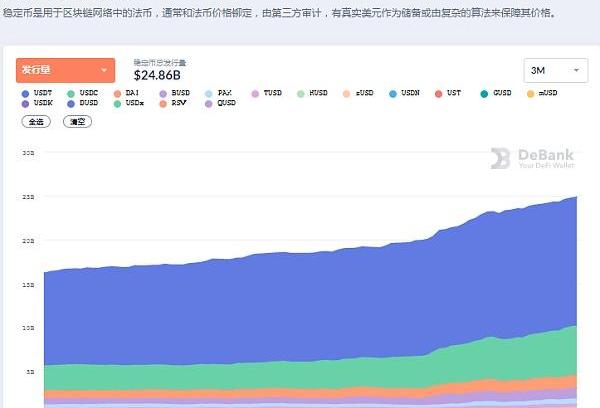This screenshot has height=408, width=600.
Task: Click the 30B y-axis label
Action: [28, 153]
